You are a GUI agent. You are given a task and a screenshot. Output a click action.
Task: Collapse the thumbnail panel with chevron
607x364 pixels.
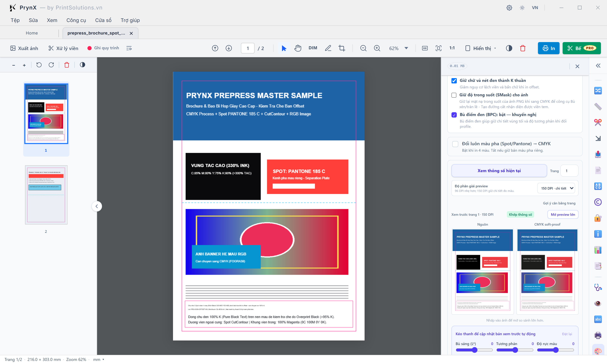click(x=97, y=206)
